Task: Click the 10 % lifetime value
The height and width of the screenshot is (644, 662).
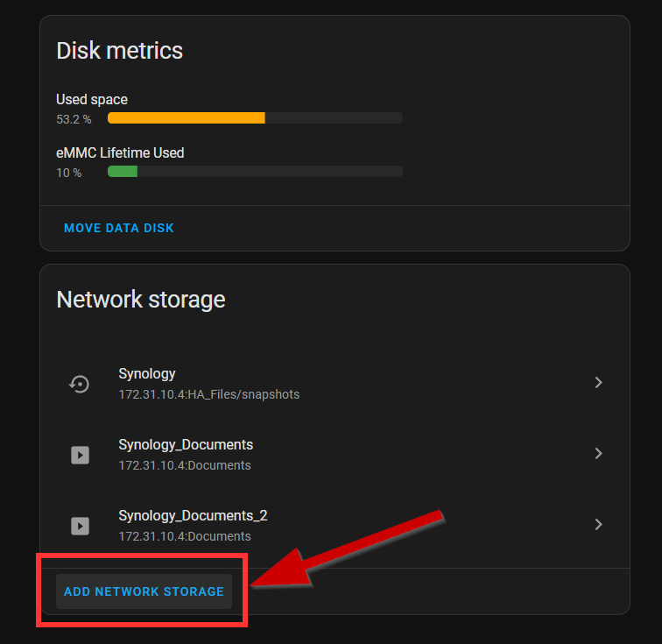Action: [x=68, y=173]
